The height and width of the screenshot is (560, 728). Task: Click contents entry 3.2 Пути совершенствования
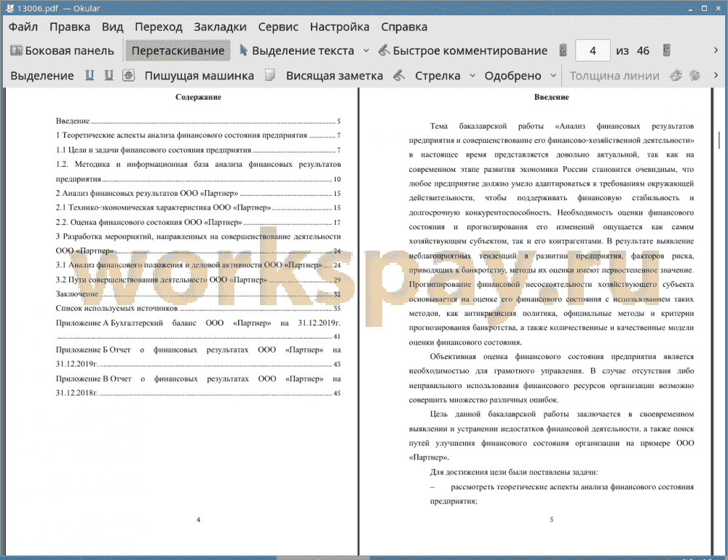tap(198, 280)
